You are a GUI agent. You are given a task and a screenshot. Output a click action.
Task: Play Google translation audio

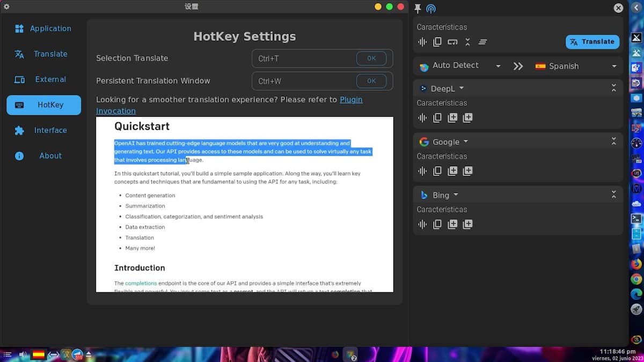tap(422, 171)
